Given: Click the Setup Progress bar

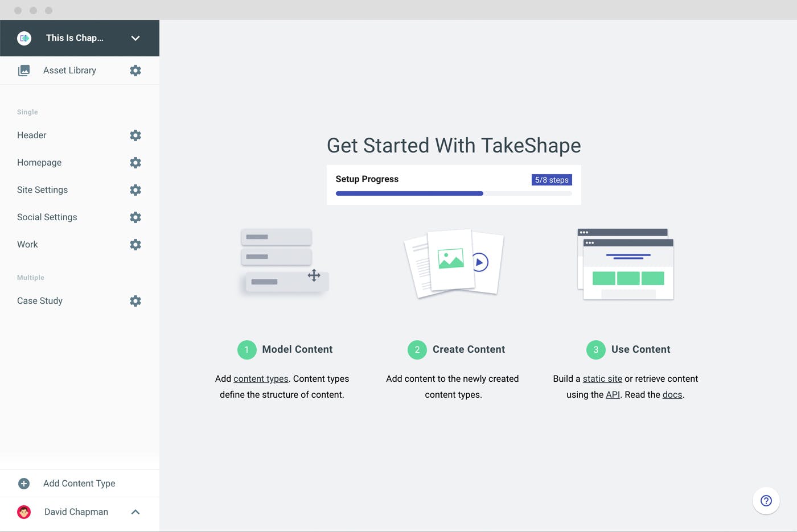Looking at the screenshot, I should (454, 193).
